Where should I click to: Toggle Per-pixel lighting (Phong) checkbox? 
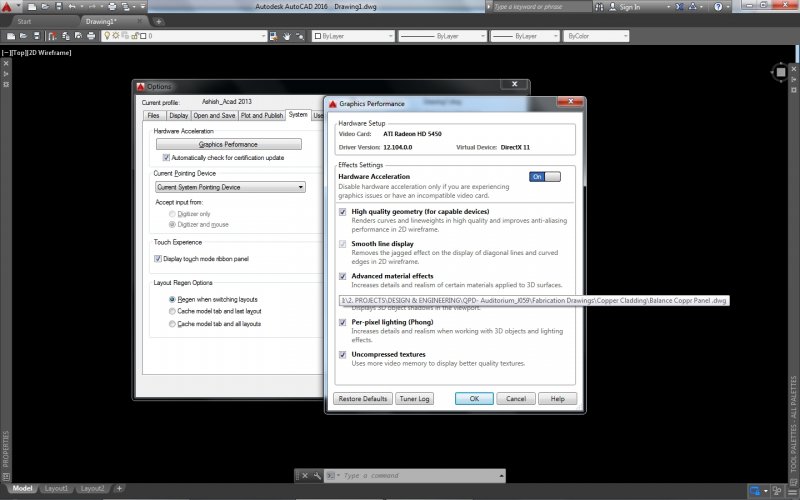pyautogui.click(x=343, y=322)
